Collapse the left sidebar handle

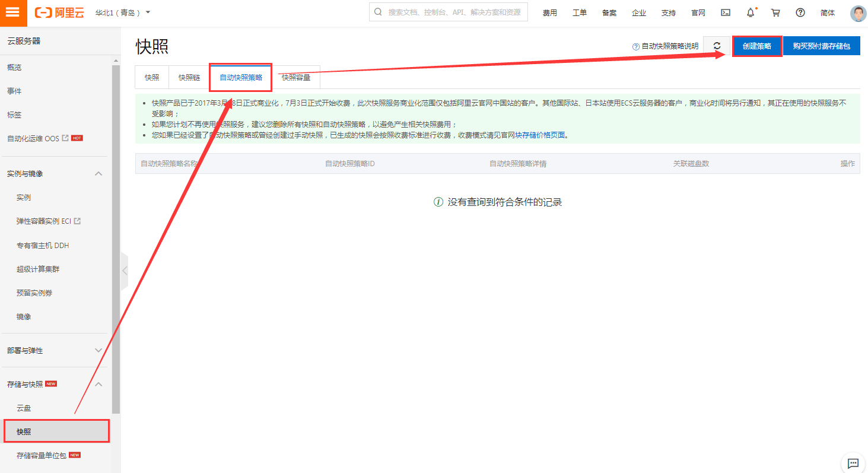point(124,271)
